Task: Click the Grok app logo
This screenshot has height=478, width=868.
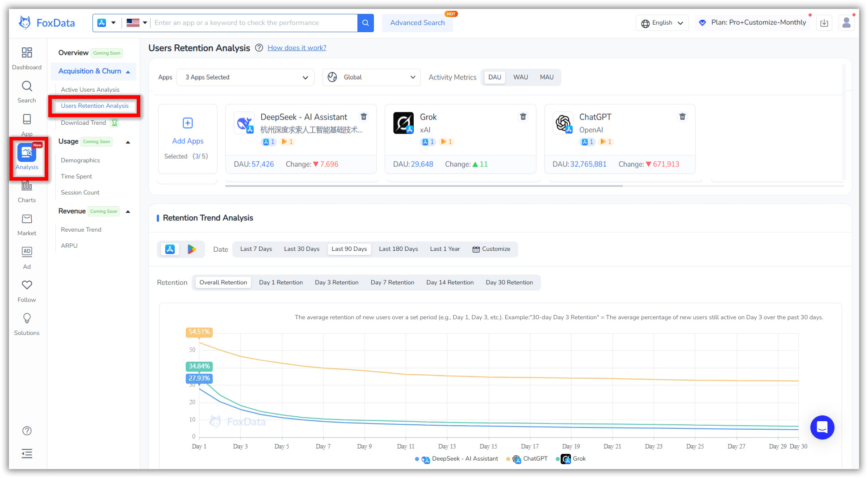Action: point(403,123)
